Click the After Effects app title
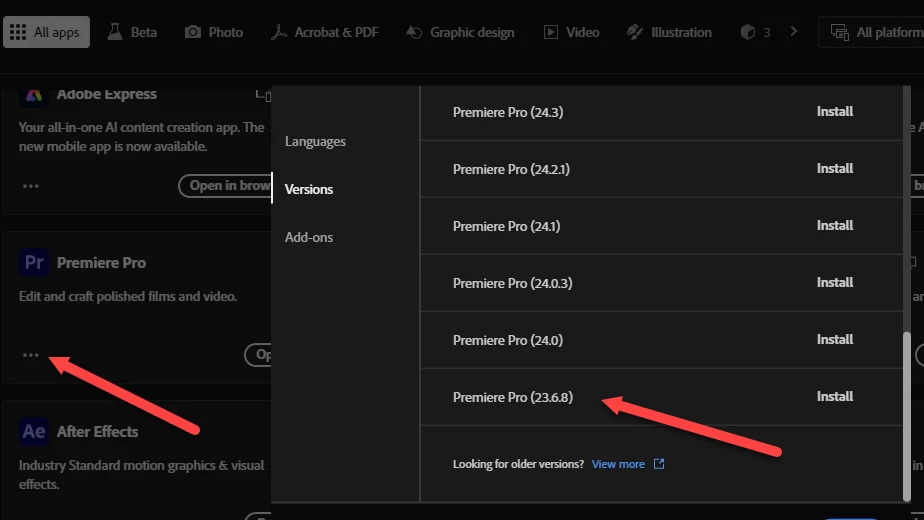 tap(97, 432)
